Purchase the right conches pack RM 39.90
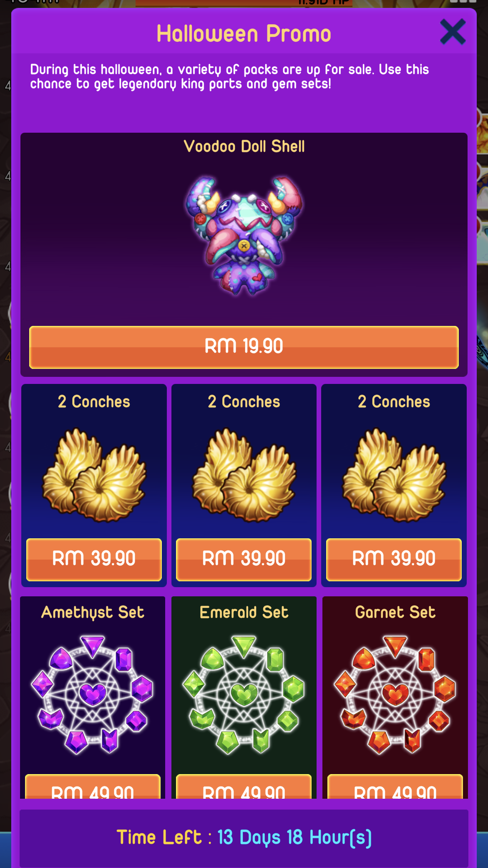The width and height of the screenshot is (488, 868). [394, 560]
